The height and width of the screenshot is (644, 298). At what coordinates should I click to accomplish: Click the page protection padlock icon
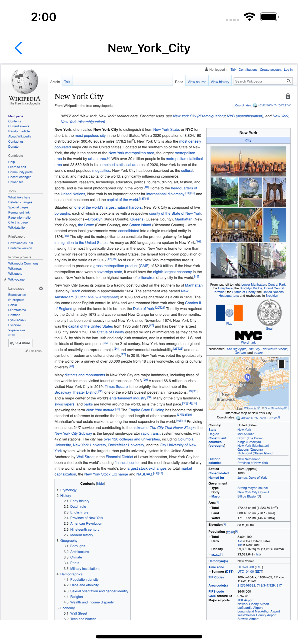pos(288,96)
